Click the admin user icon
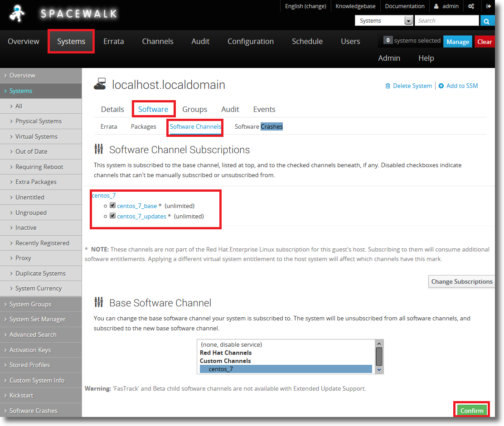The image size is (504, 426). coord(436,6)
